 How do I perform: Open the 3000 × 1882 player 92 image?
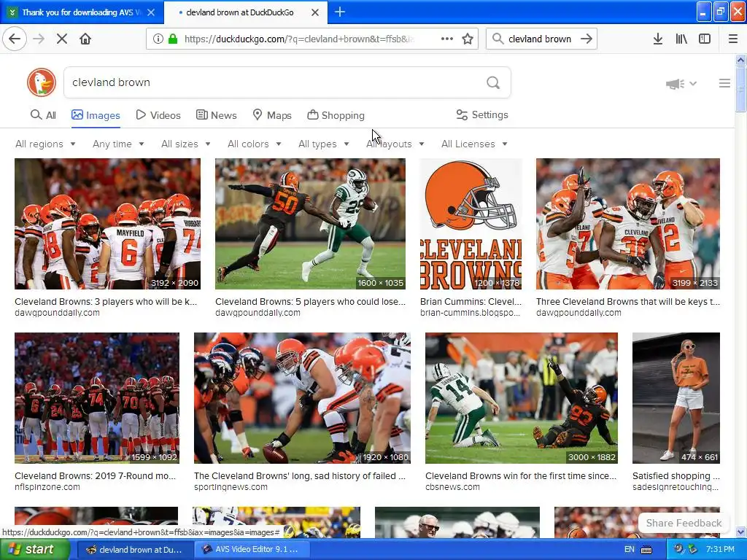522,398
